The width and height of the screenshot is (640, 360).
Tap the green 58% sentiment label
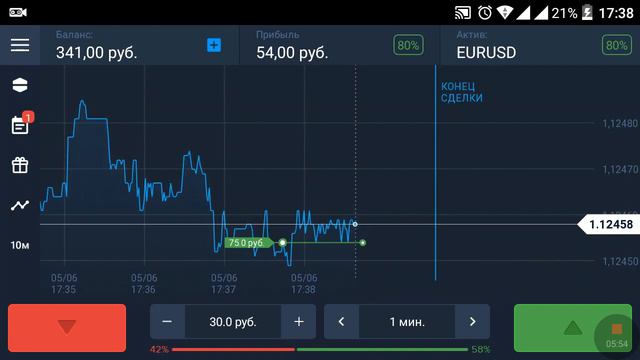[x=481, y=349]
